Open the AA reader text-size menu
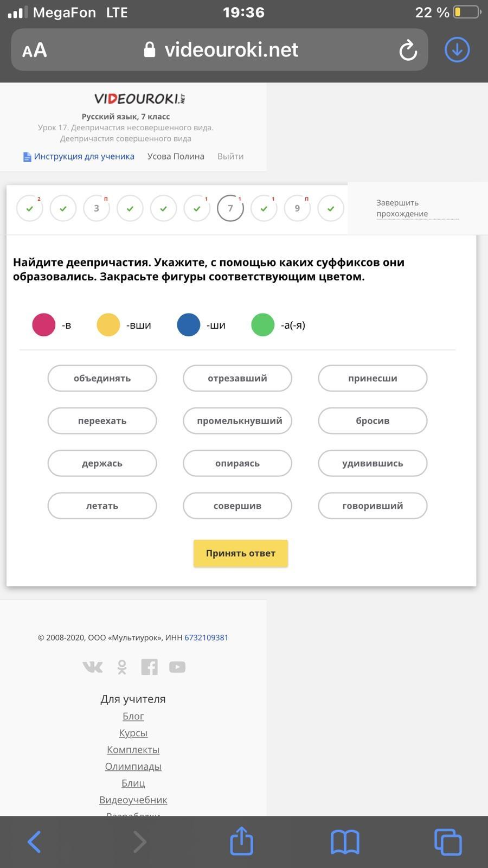This screenshot has width=488, height=868. (x=35, y=50)
